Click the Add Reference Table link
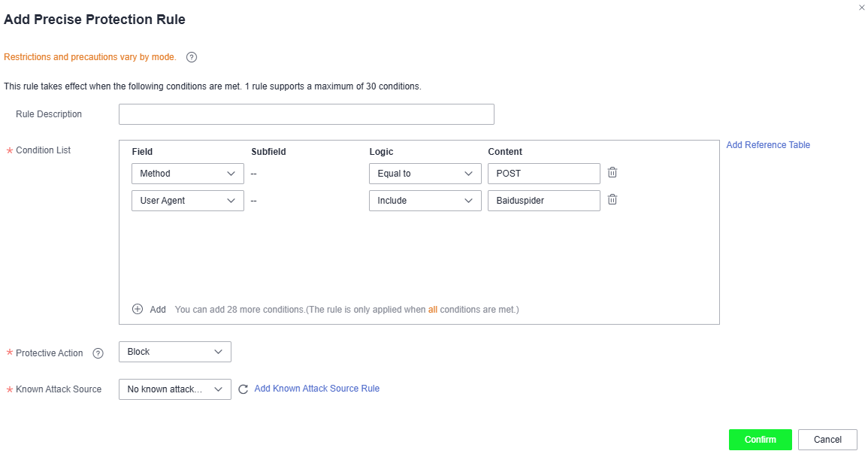Viewport: 868px width, 454px height. tap(768, 144)
